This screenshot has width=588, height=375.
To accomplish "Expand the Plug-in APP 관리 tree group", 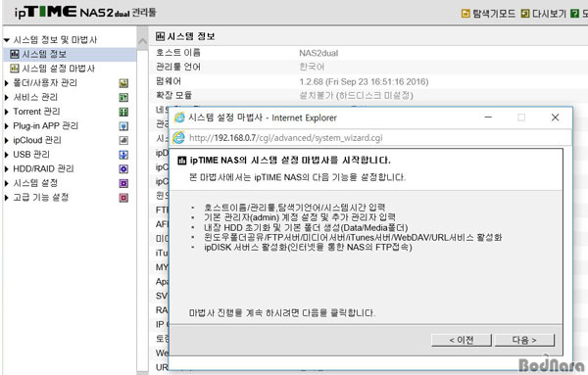I will click(7, 126).
